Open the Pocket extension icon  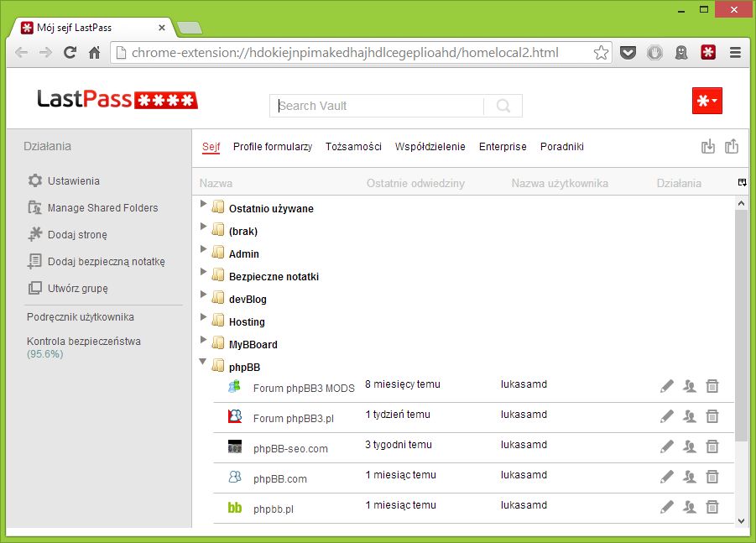tap(628, 52)
